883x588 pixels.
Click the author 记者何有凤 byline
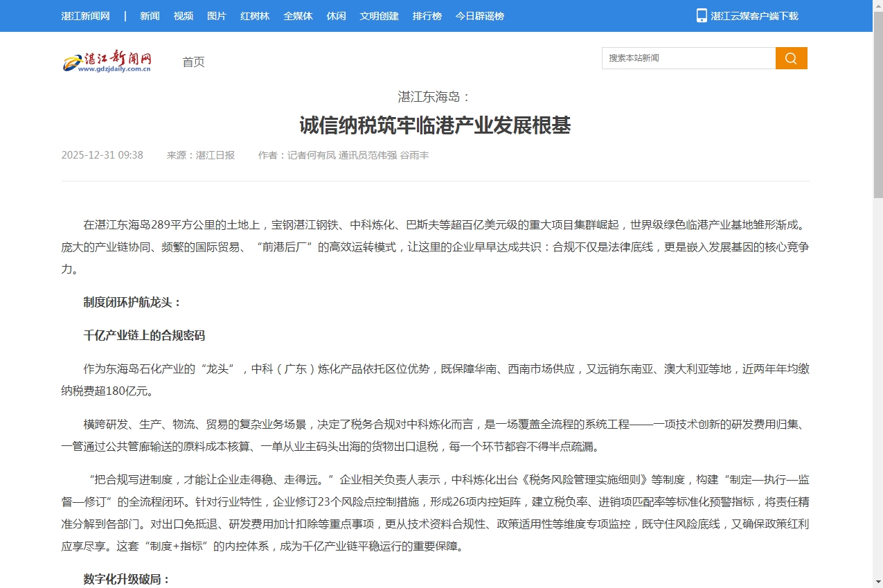coord(309,155)
